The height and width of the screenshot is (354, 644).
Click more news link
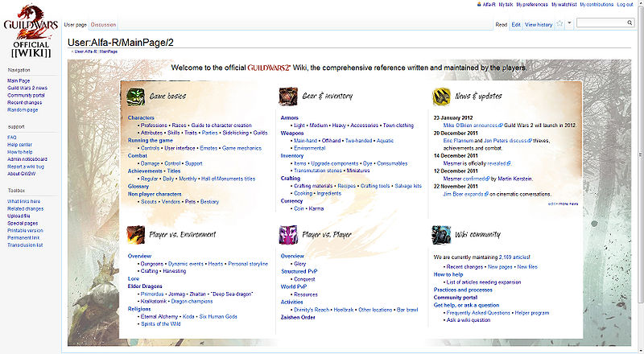click(568, 204)
